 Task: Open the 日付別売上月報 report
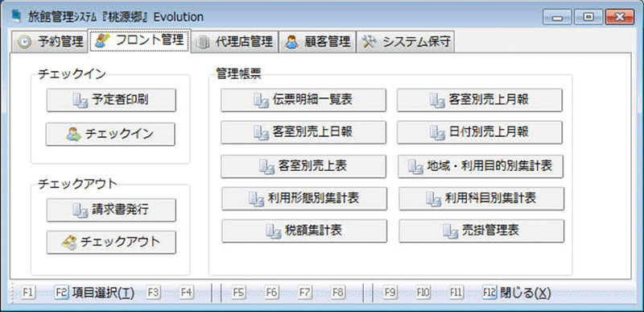coord(480,132)
